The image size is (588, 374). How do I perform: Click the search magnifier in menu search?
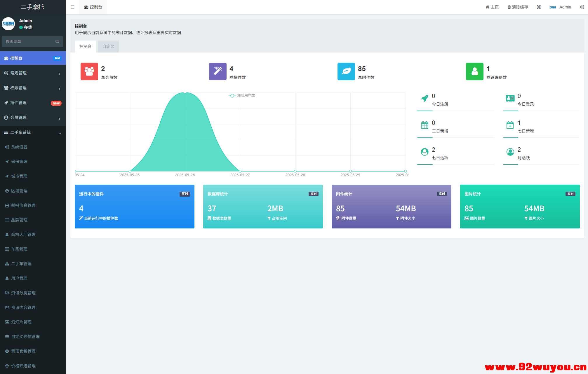57,41
